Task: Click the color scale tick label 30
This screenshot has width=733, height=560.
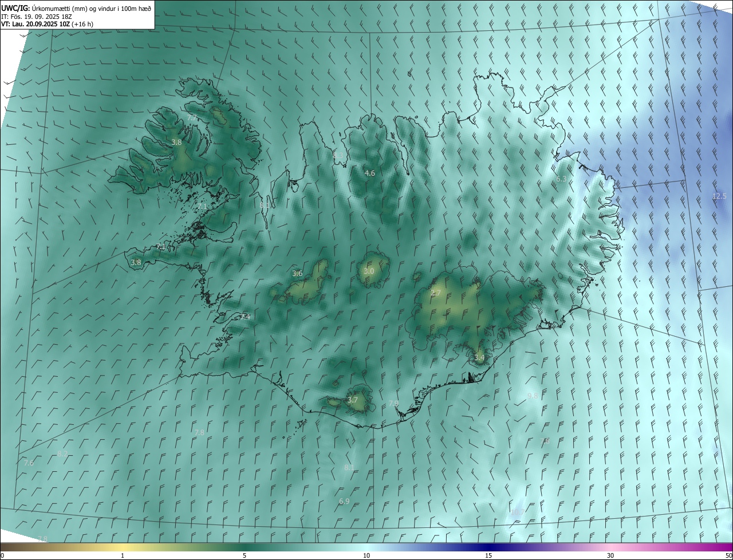Action: tap(610, 555)
